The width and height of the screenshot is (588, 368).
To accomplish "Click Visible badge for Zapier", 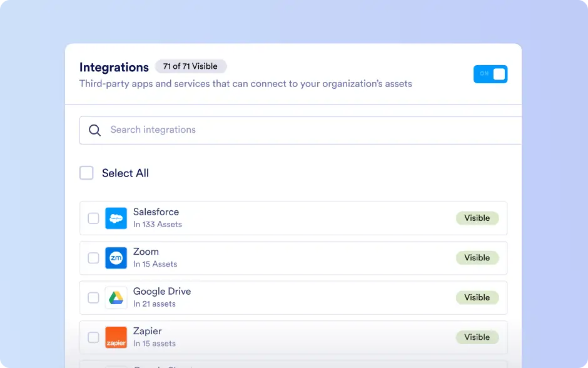I will coord(477,337).
